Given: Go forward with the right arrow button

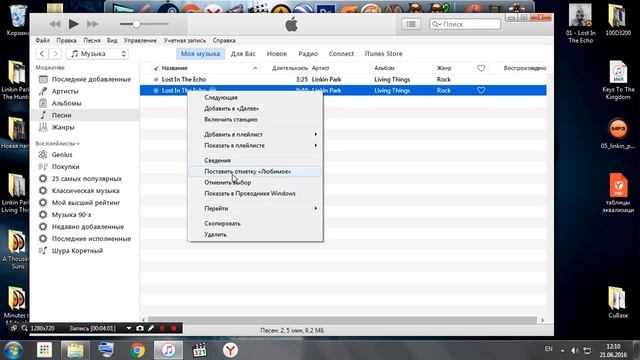Looking at the screenshot, I should [x=55, y=53].
